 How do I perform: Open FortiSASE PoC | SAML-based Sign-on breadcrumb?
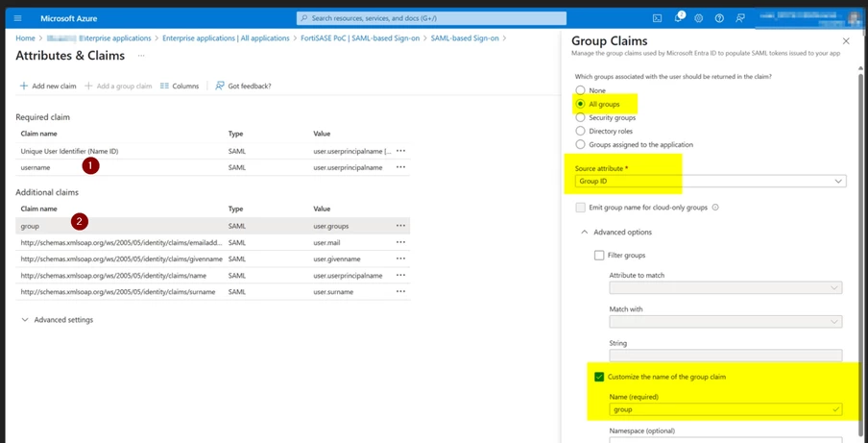coord(360,38)
